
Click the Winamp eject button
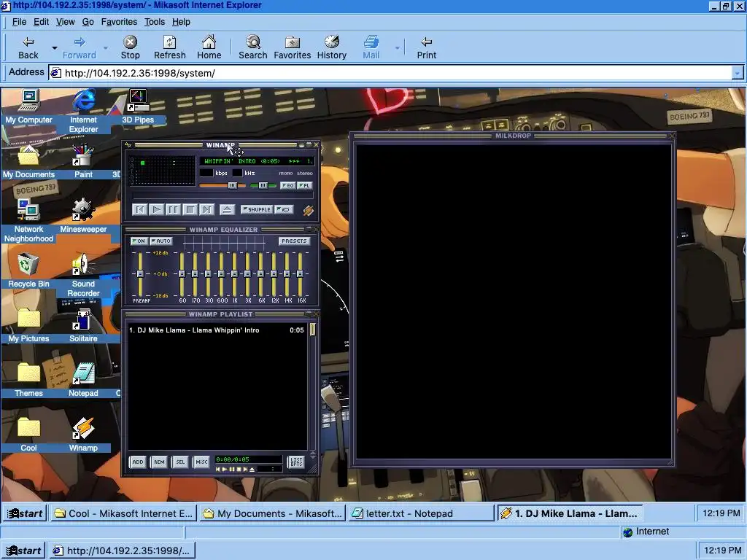pyautogui.click(x=228, y=209)
